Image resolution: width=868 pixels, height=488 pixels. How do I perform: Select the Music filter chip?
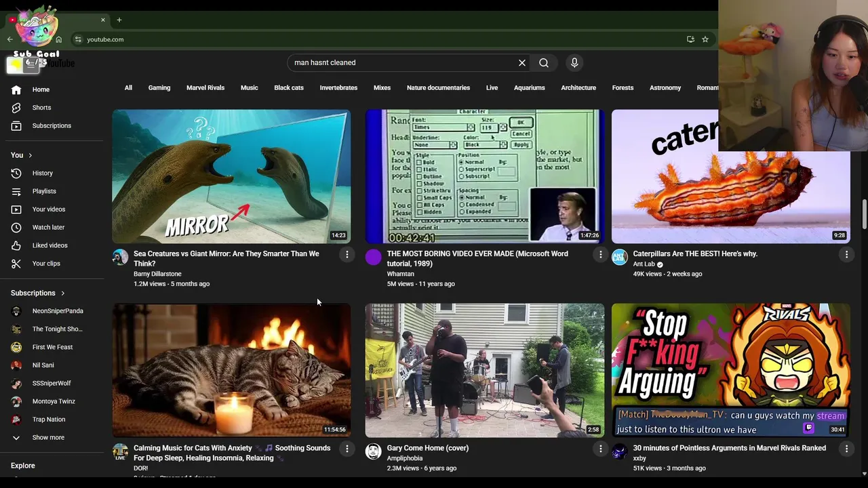[250, 87]
